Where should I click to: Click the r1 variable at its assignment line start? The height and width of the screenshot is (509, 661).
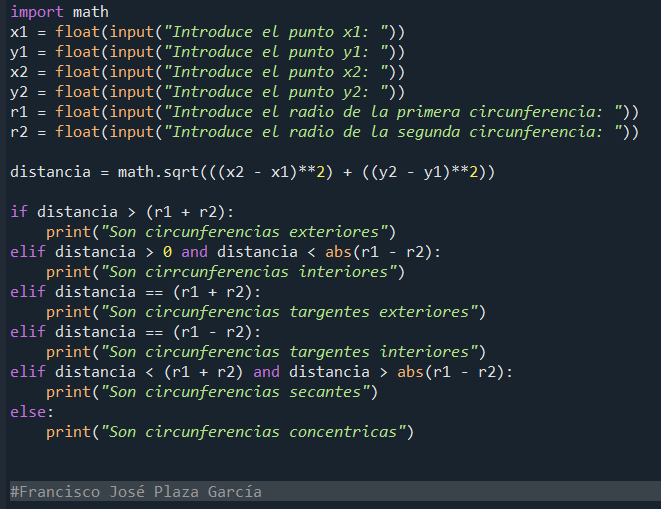click(19, 112)
